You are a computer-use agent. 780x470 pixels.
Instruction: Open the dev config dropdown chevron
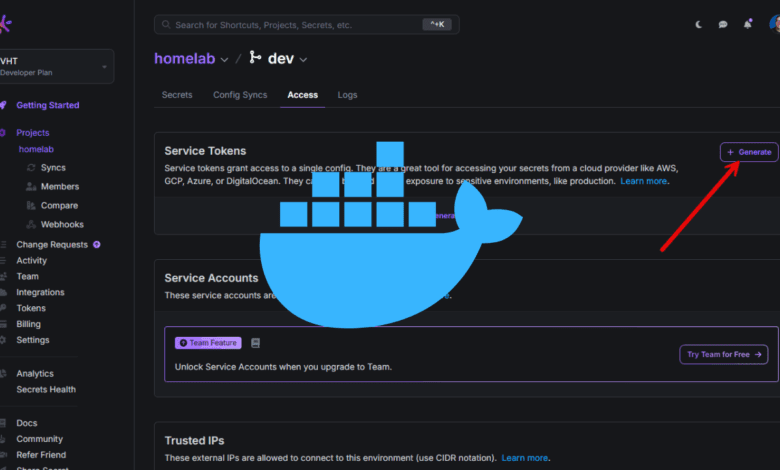click(x=303, y=60)
